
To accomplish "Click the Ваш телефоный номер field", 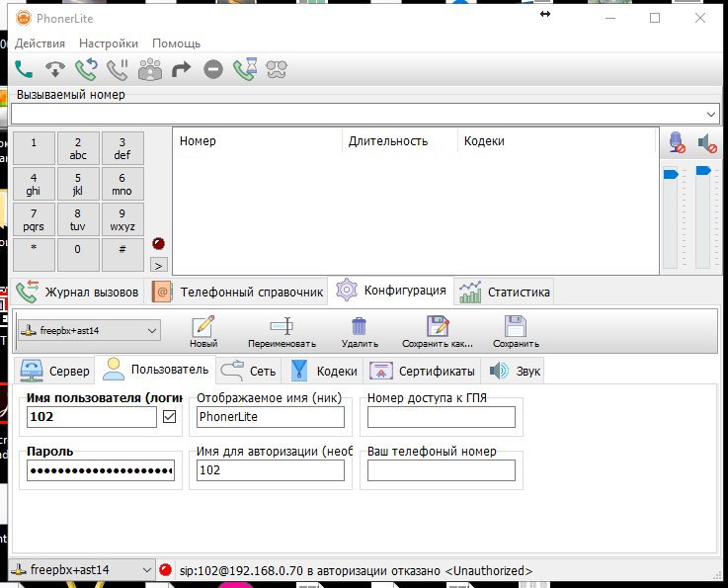I will (442, 470).
